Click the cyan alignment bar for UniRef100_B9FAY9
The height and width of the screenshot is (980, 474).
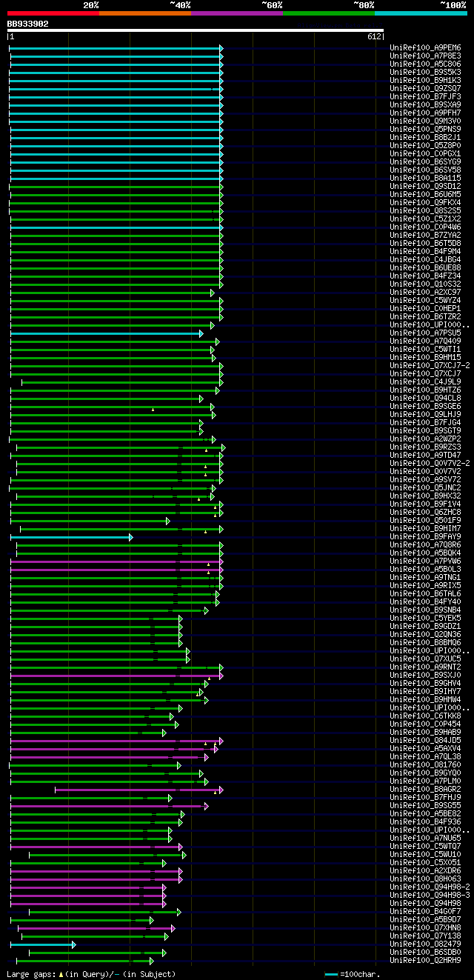71,536
